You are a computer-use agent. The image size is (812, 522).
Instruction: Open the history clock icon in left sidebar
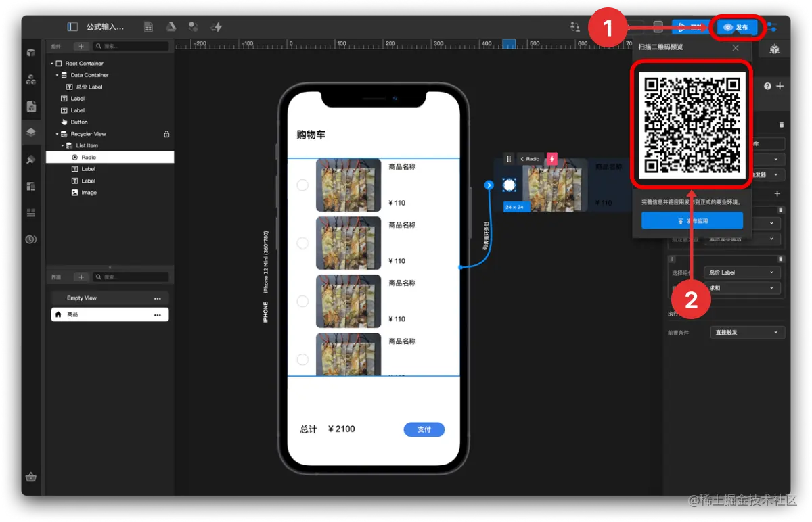30,239
